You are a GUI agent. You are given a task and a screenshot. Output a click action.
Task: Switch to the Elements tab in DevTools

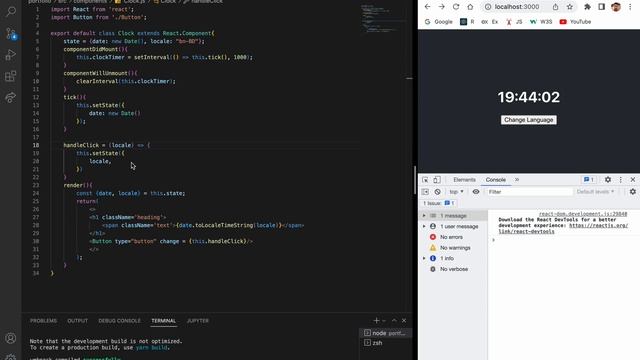pos(464,180)
